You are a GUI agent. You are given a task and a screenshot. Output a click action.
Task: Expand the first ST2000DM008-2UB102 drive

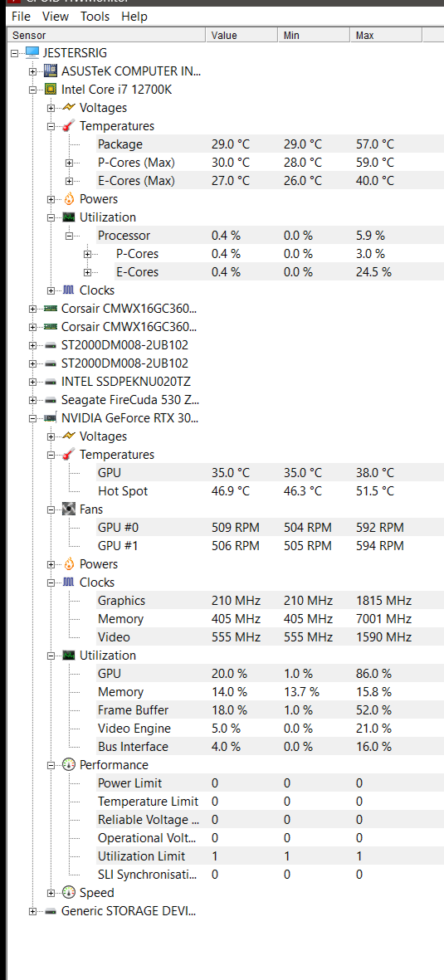(x=33, y=346)
